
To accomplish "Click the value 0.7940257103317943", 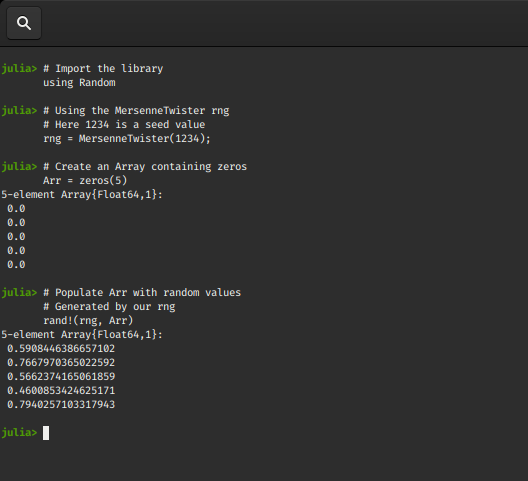I will [x=61, y=405].
